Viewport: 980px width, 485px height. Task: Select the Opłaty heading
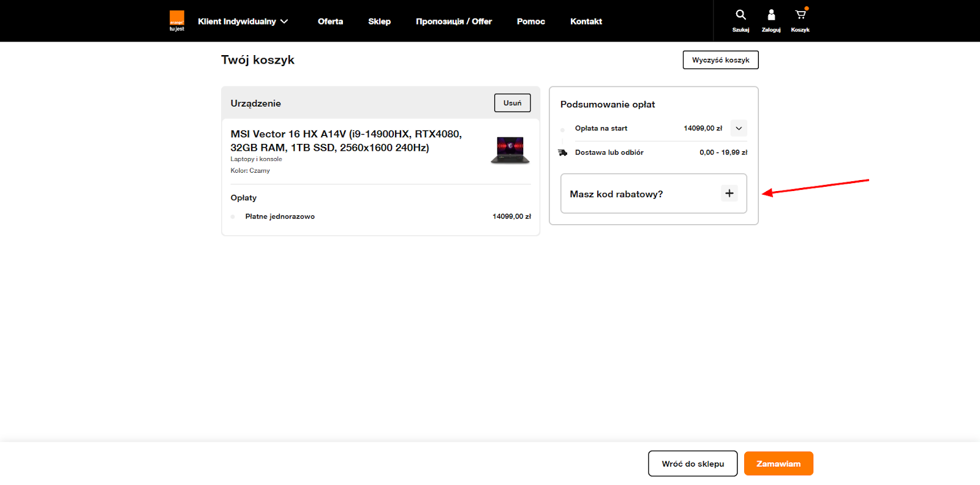(243, 198)
